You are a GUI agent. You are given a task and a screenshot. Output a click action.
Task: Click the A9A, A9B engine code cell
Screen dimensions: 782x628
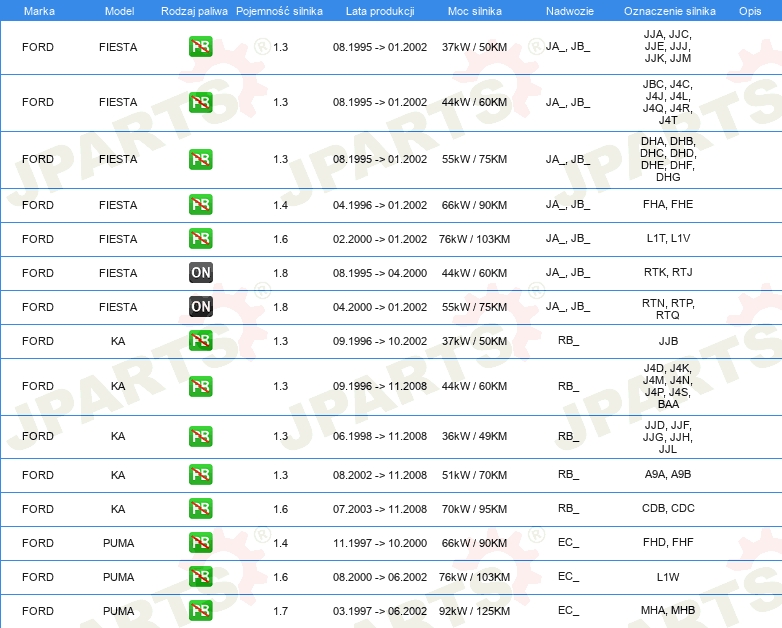pyautogui.click(x=668, y=474)
